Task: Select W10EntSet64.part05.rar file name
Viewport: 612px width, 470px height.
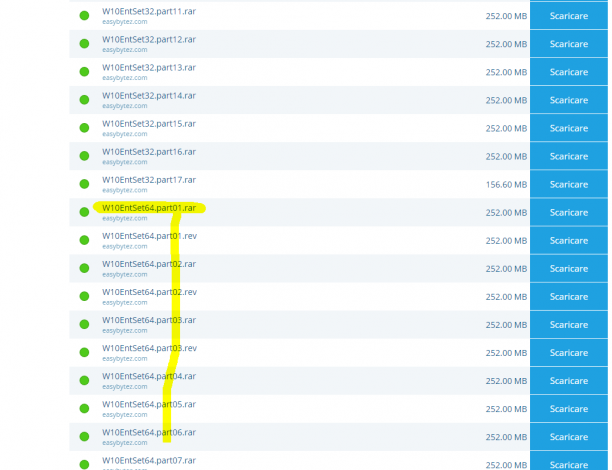Action: [x=149, y=405]
